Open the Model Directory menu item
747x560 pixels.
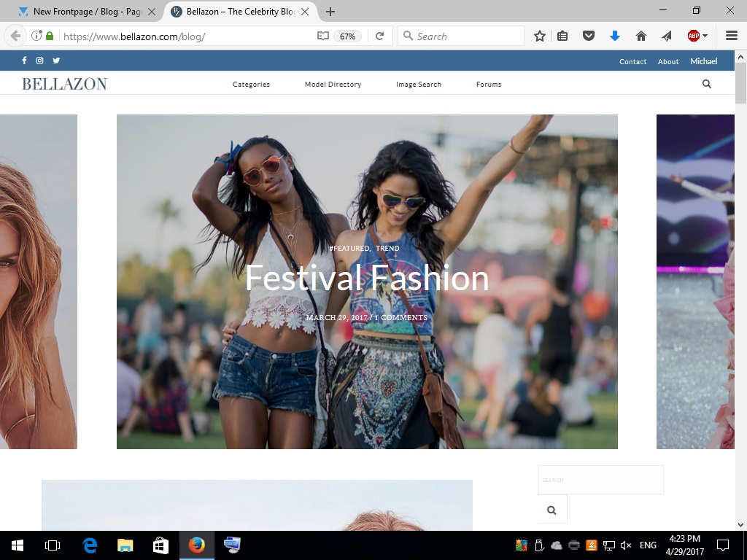[x=333, y=85]
